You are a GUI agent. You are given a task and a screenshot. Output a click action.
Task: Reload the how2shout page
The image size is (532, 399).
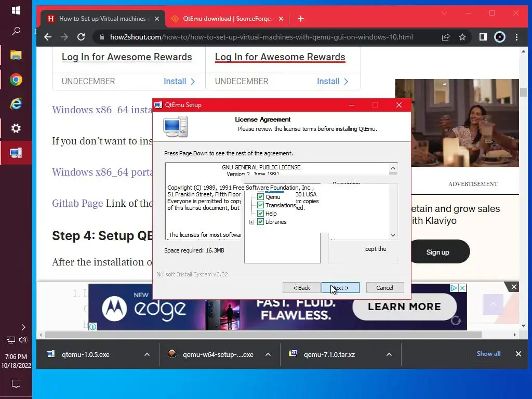tap(81, 37)
